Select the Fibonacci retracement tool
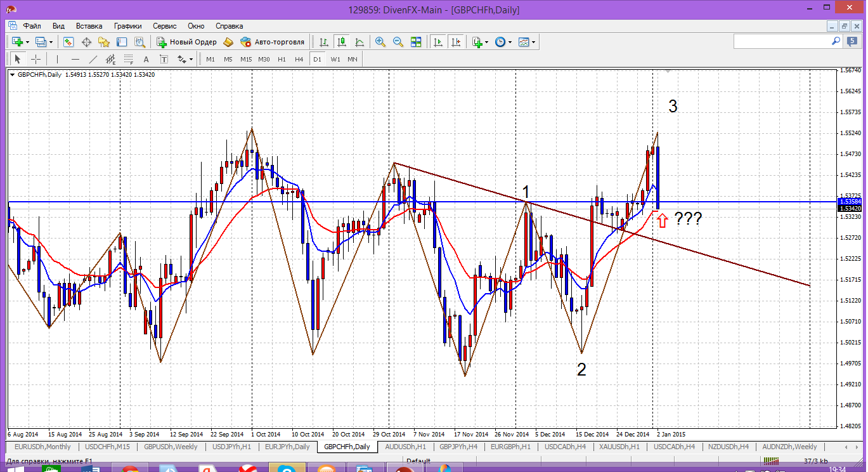Screen dimensions: 868x472 [129, 59]
